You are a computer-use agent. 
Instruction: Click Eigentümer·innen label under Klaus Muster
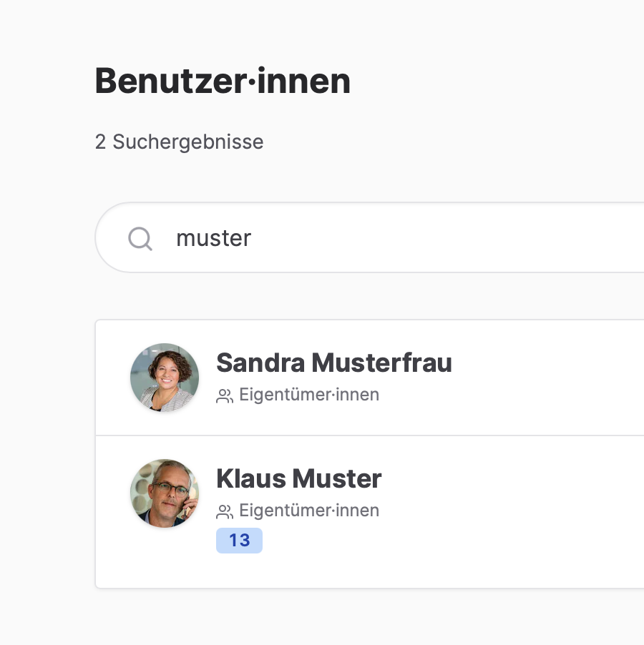(x=308, y=511)
